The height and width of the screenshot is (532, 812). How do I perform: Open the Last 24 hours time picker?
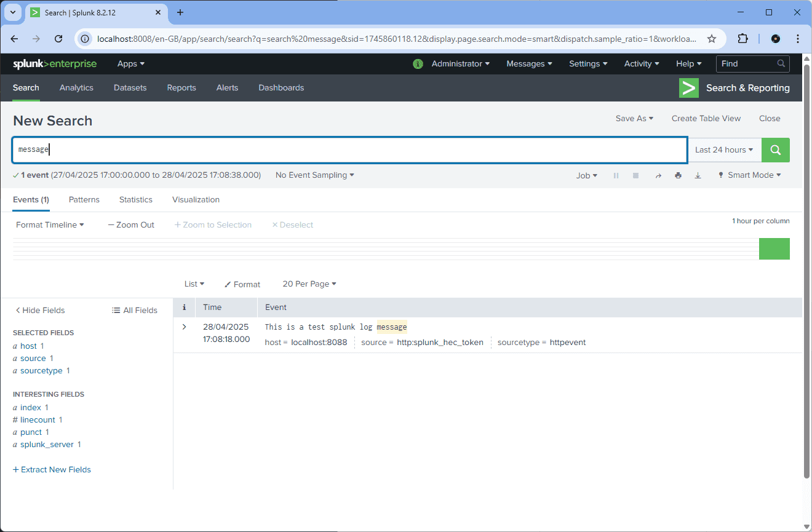pos(724,150)
